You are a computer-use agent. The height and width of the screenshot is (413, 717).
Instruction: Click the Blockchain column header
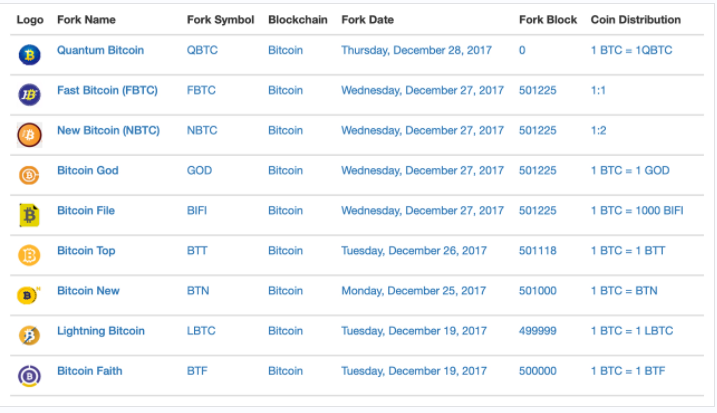[297, 19]
